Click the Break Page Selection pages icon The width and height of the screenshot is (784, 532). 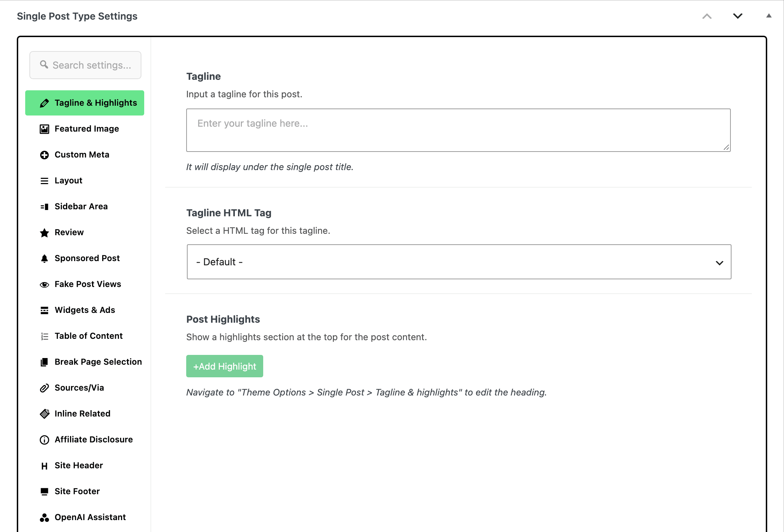(44, 362)
